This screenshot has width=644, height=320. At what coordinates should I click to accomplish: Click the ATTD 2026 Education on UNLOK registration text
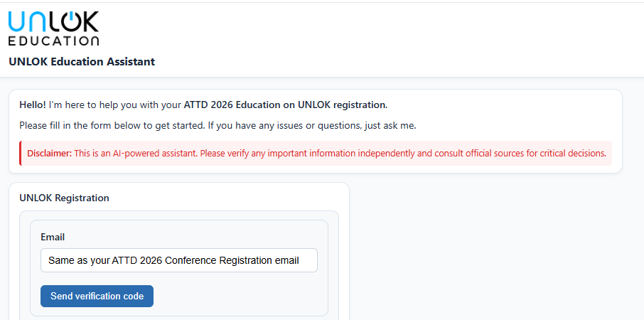[284, 105]
